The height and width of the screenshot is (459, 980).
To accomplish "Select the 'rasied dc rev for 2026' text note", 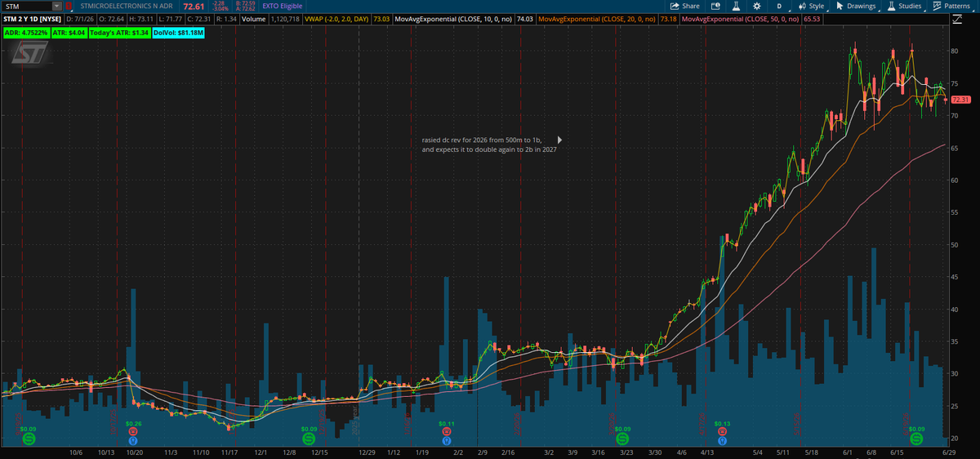I will (x=488, y=145).
